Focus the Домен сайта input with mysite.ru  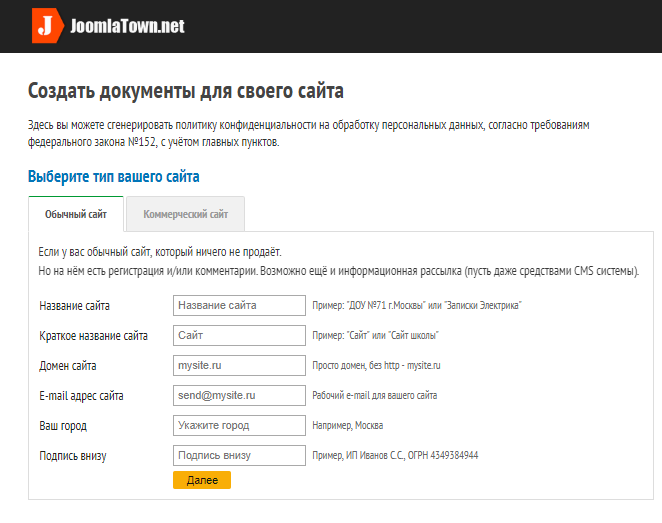239,366
